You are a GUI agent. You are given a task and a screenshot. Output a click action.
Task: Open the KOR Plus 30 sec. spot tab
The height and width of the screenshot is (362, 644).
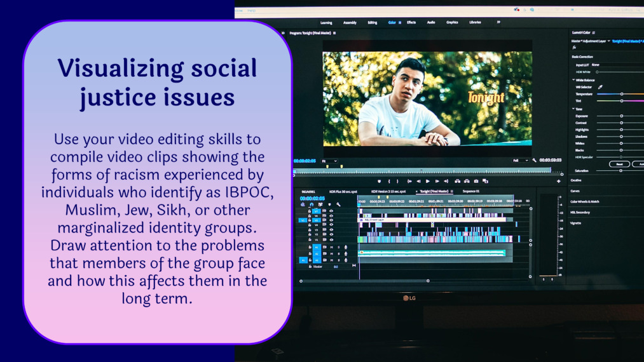(343, 192)
